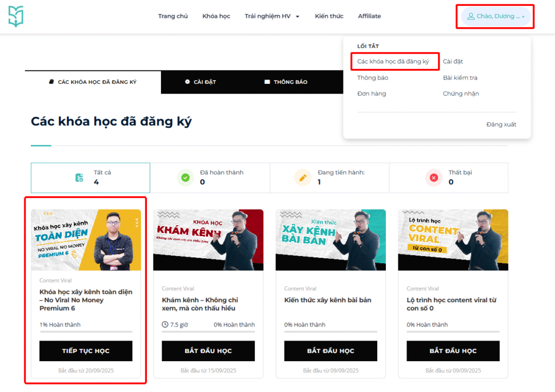
Task: Open 'Các khóa học đã đăng ký' shortcut link
Action: (393, 62)
